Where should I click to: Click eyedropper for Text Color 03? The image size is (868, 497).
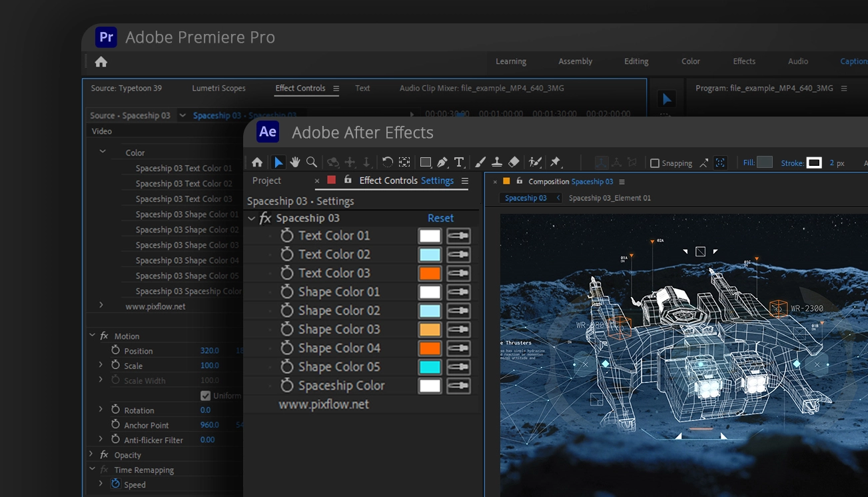pos(458,273)
